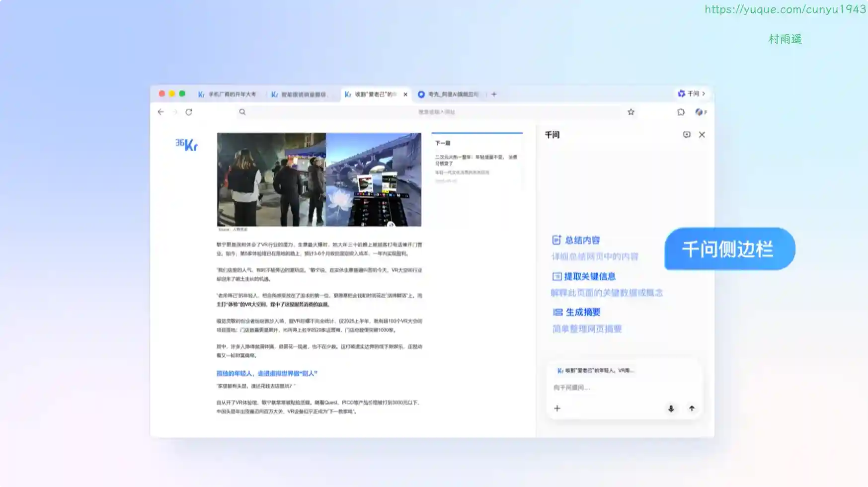
Task: Bookmark this page with the star icon
Action: [631, 112]
